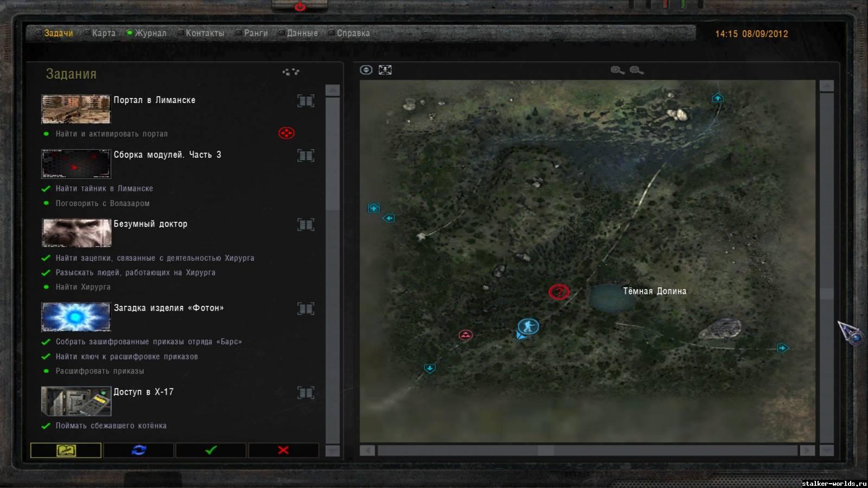Click map horizontal scrollbar left arrow
This screenshot has width=868, height=488.
367,451
